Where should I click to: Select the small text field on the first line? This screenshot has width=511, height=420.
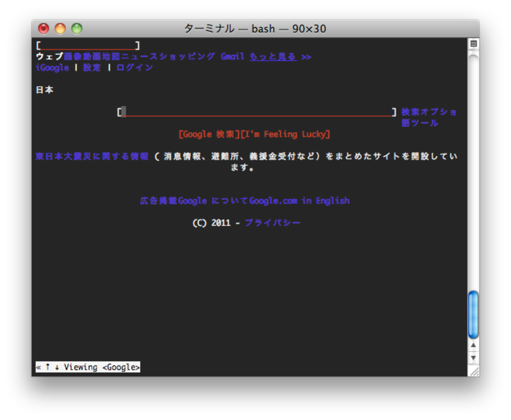pyautogui.click(x=88, y=46)
